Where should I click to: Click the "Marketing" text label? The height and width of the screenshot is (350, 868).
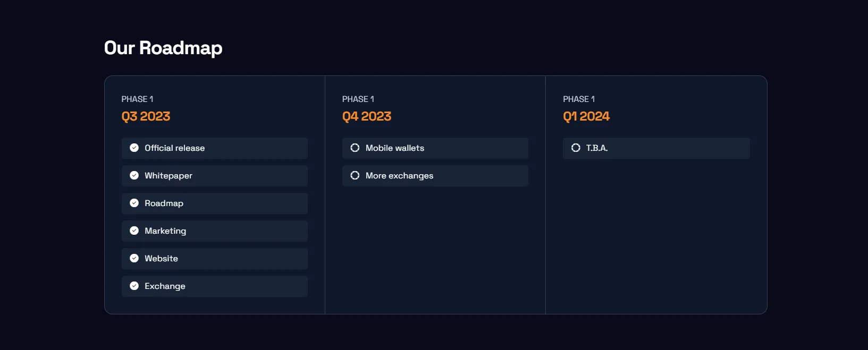pos(165,231)
